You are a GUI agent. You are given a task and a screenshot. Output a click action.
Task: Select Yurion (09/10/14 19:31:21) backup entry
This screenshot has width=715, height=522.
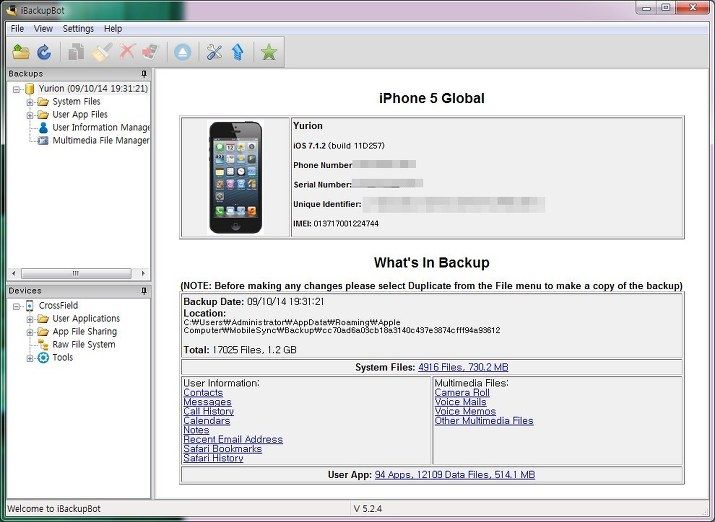click(x=93, y=88)
